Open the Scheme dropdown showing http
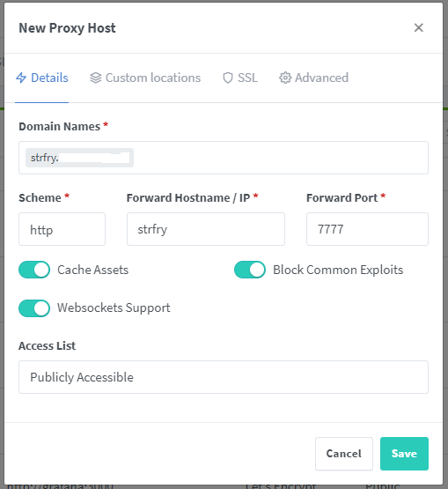Image resolution: width=448 pixels, height=489 pixels. tap(62, 229)
